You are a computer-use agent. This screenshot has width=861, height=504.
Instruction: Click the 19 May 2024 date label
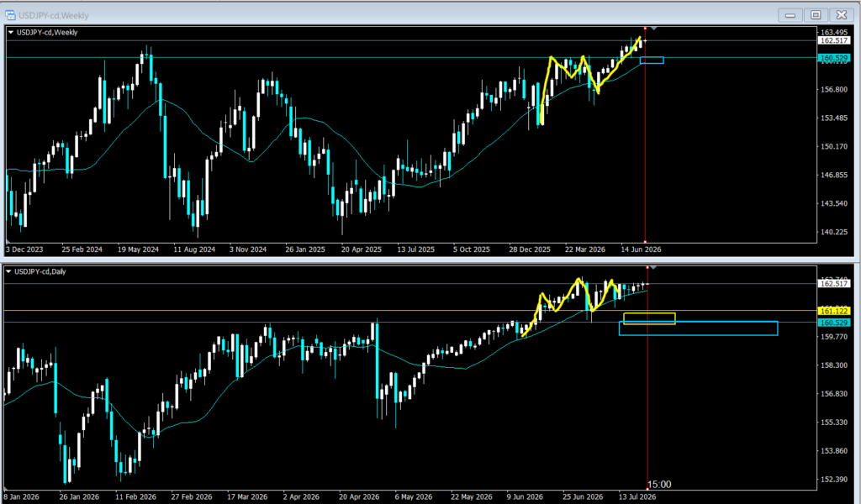[138, 249]
